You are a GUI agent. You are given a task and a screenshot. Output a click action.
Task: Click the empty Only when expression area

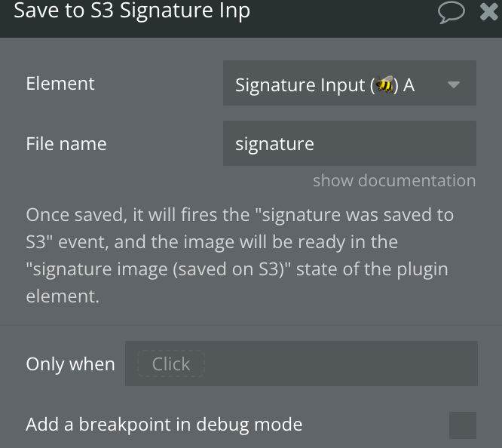click(x=339, y=364)
